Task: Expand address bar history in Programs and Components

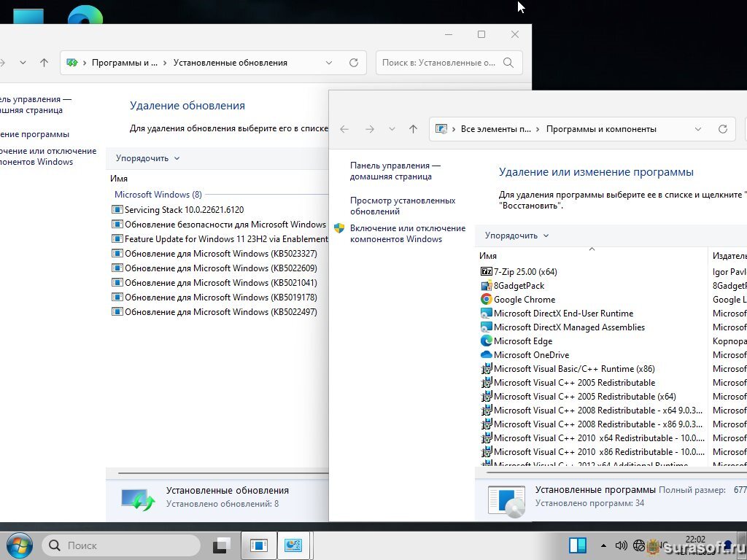Action: (697, 129)
